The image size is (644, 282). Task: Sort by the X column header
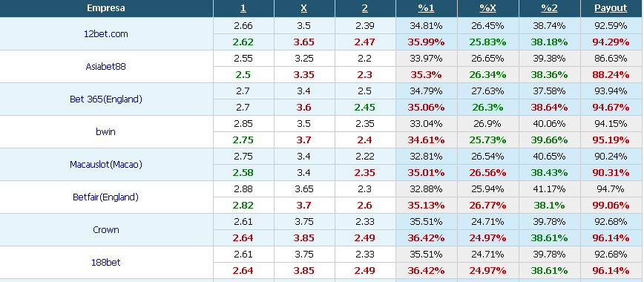304,8
